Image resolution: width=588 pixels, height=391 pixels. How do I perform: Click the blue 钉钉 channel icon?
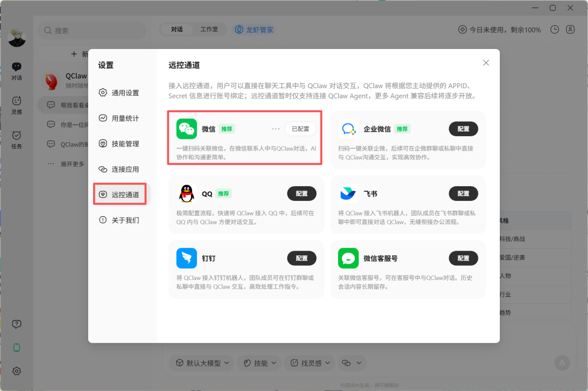tap(186, 258)
